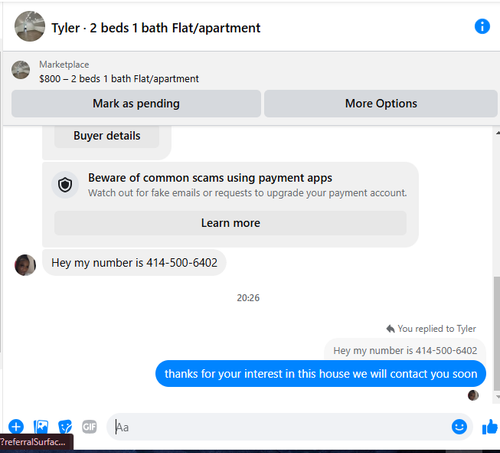This screenshot has height=453, width=500.
Task: Select Tyler's message with phone number
Action: coord(134,263)
